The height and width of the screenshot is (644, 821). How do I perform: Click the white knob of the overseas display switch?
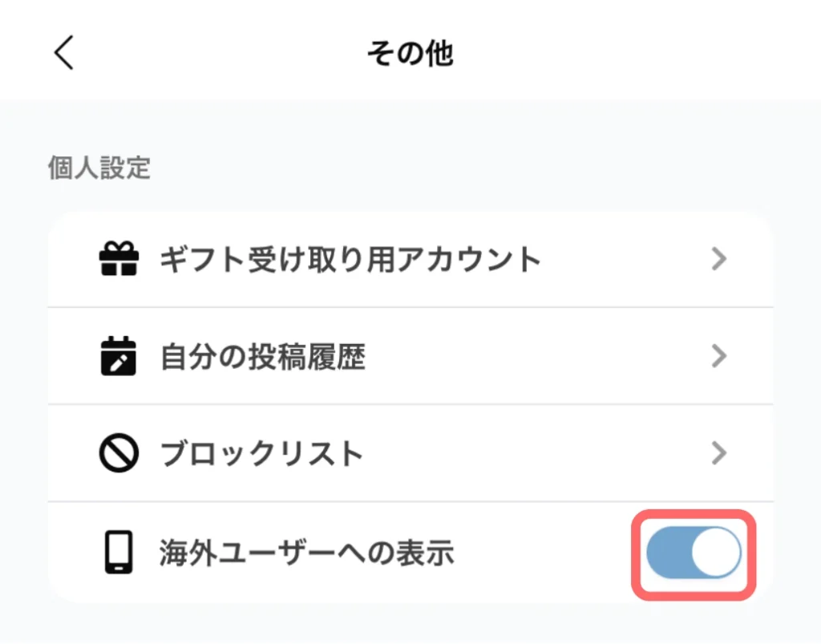click(715, 553)
